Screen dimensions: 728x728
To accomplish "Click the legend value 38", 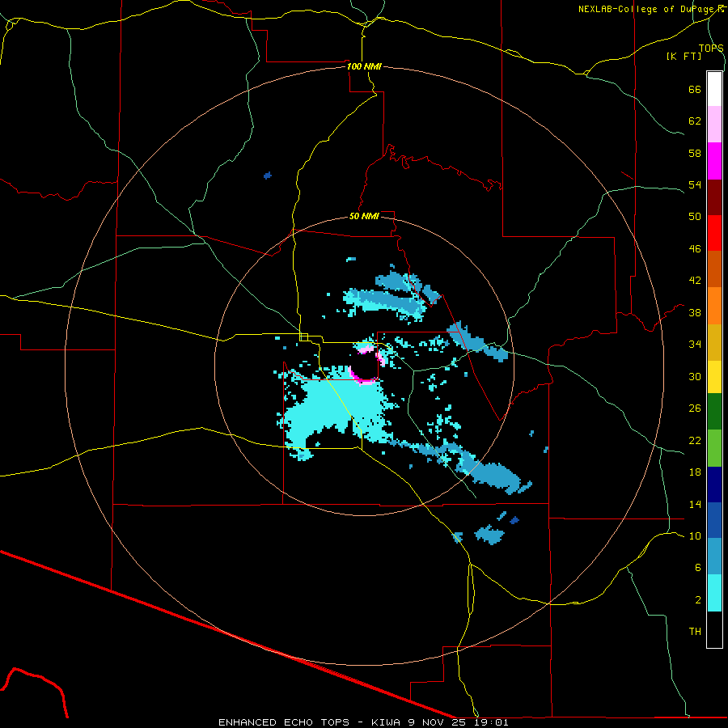I will (x=695, y=312).
